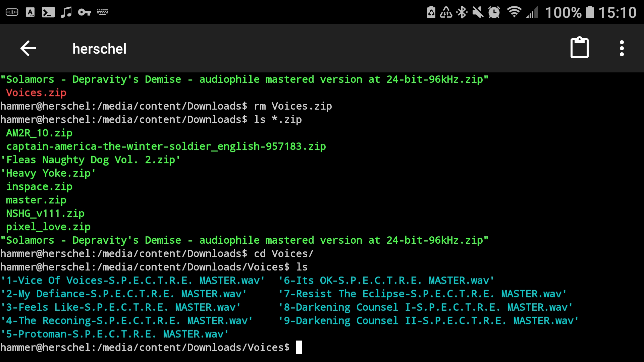Tap the 15:10 clock in status bar

click(x=617, y=12)
